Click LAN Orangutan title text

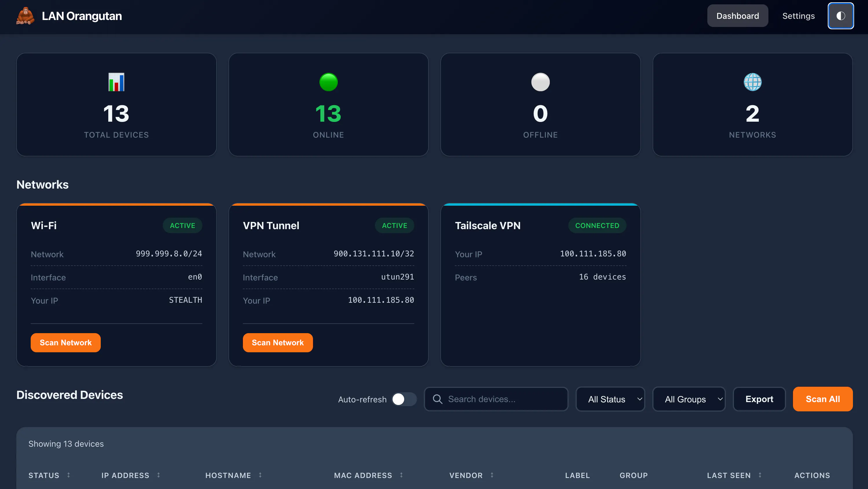tap(82, 16)
